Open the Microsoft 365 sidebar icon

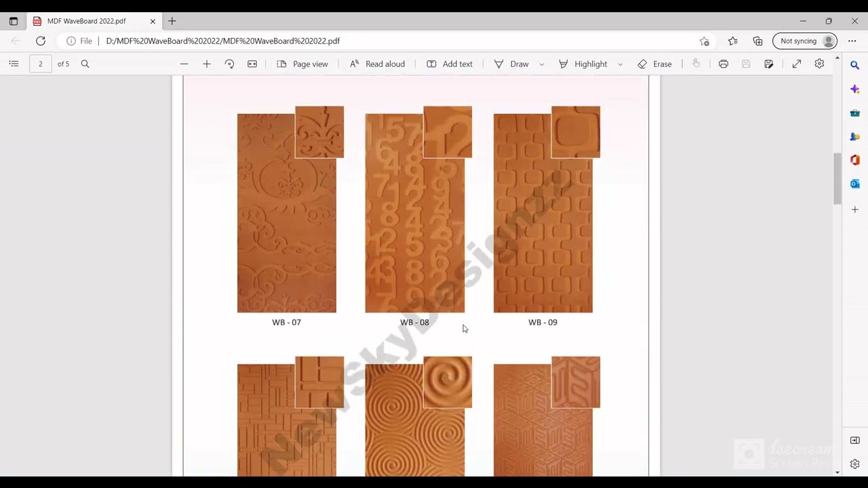[855, 160]
